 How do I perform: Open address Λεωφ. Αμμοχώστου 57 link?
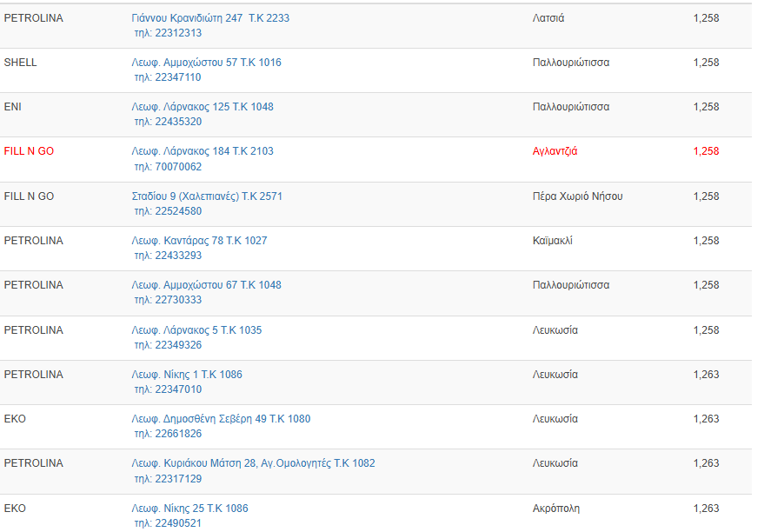(206, 63)
